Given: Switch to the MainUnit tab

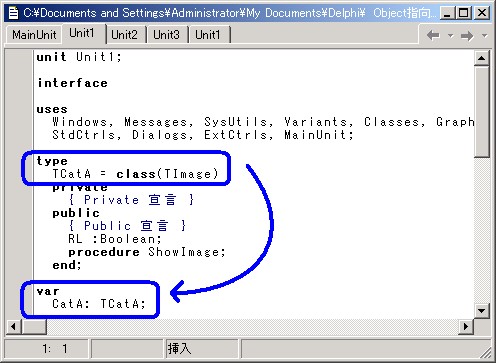Looking at the screenshot, I should point(34,35).
